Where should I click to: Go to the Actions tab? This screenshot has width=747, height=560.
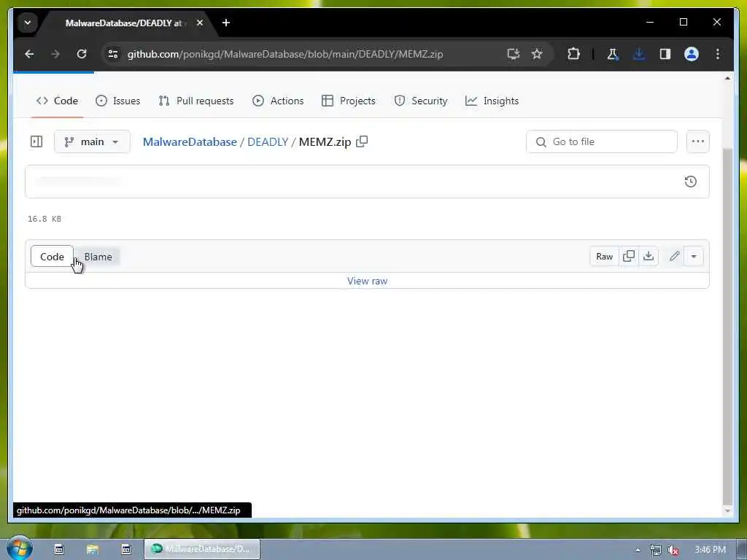[278, 101]
